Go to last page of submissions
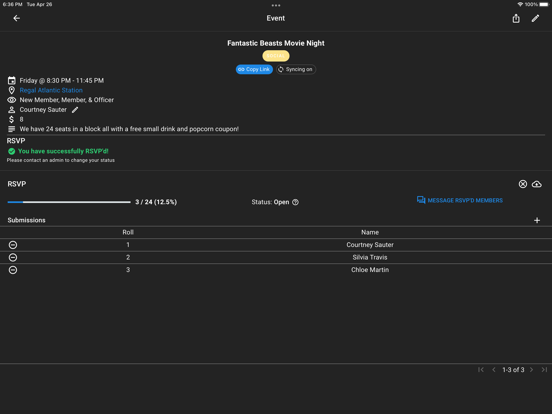This screenshot has width=552, height=414. (544, 370)
